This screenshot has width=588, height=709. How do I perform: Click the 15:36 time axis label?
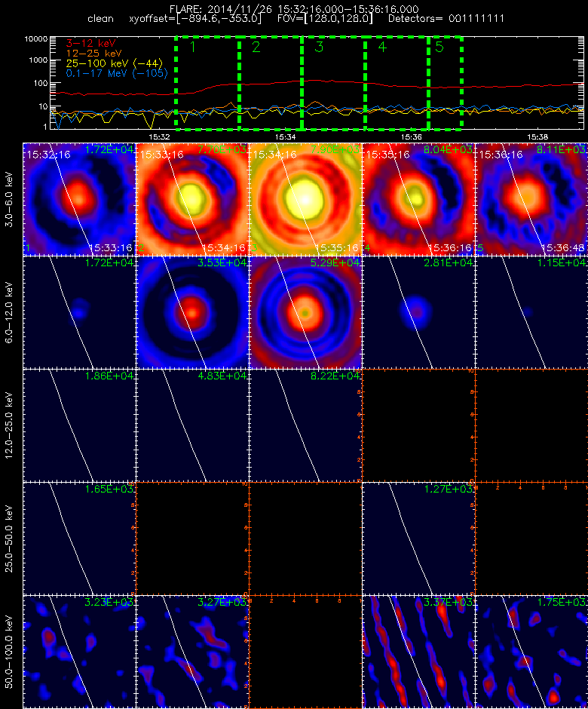[412, 137]
